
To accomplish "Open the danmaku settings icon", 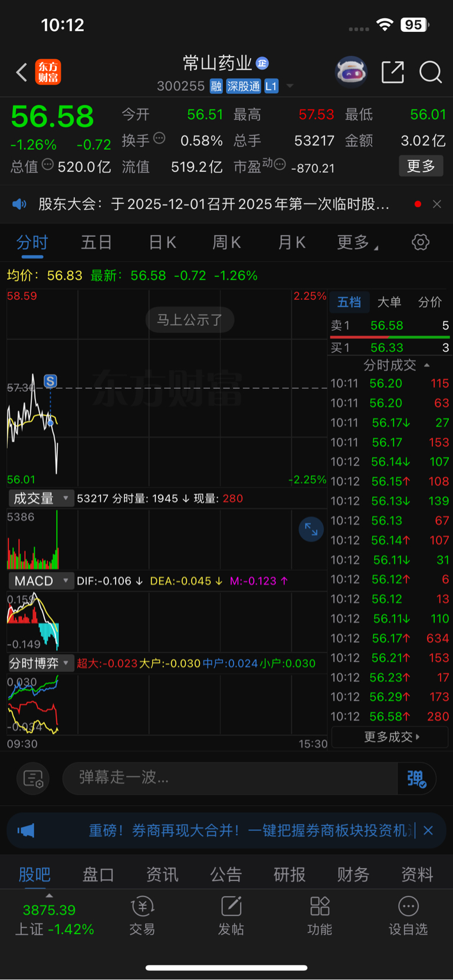I will click(33, 778).
